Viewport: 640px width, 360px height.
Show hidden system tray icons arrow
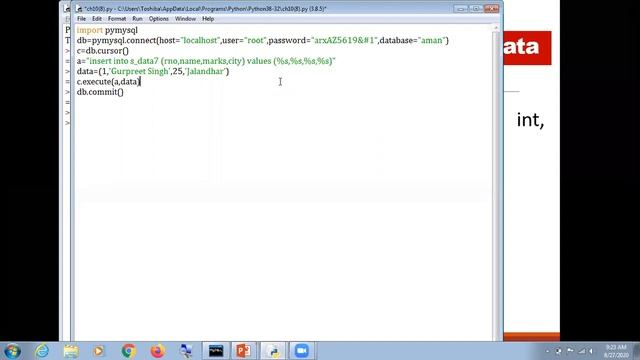[x=547, y=351]
